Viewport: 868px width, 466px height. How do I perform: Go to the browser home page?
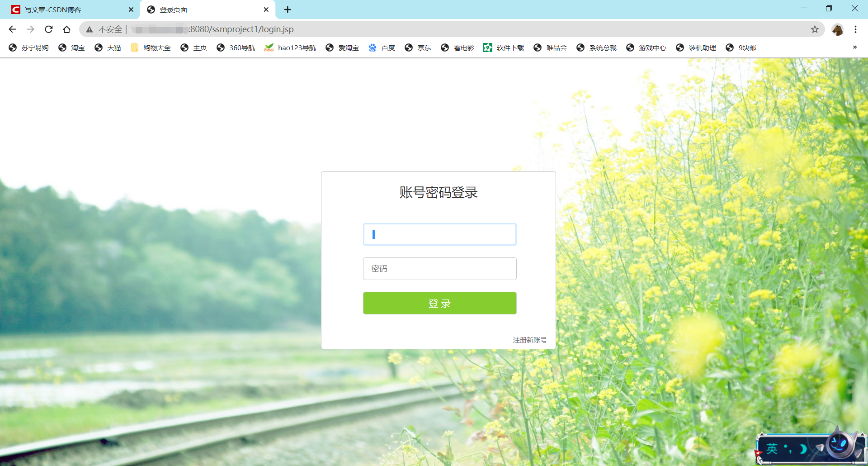[67, 29]
